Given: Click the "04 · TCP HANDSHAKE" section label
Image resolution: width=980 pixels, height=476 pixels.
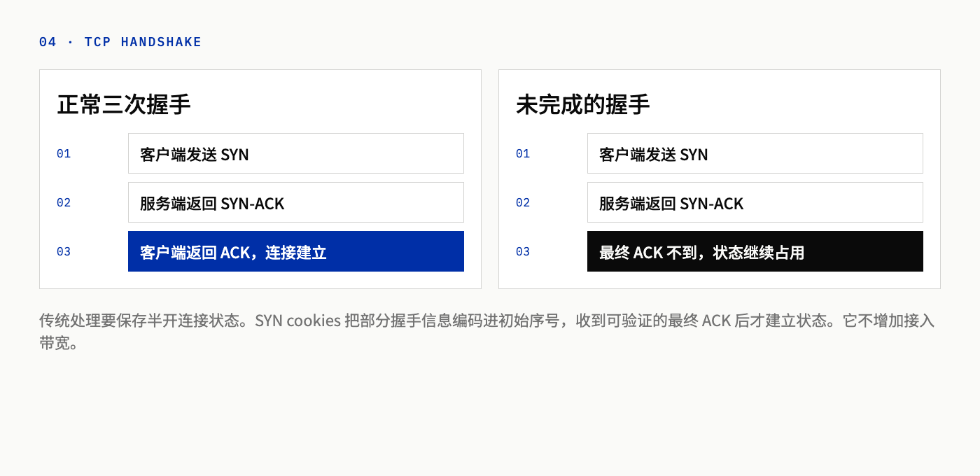Looking at the screenshot, I should coord(120,42).
